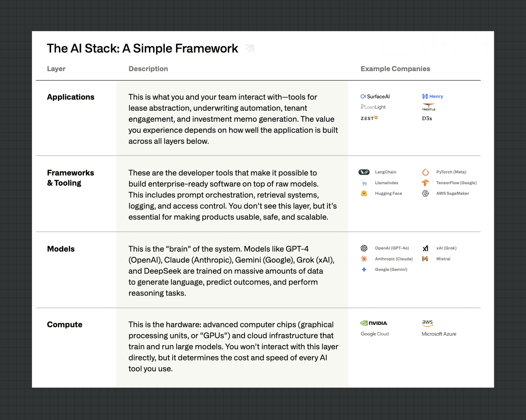Select the NVIDIA logo
Screen dimensions: 526x420
(374, 323)
